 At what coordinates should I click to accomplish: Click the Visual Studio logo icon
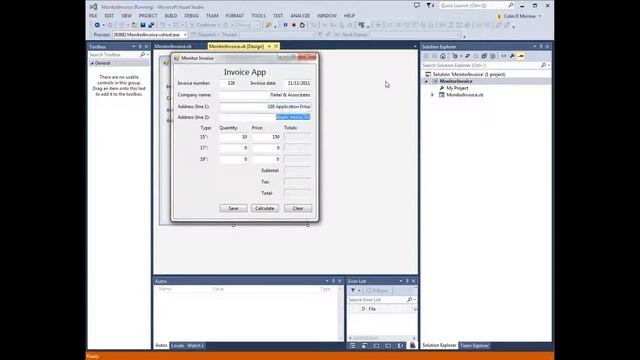pos(93,7)
